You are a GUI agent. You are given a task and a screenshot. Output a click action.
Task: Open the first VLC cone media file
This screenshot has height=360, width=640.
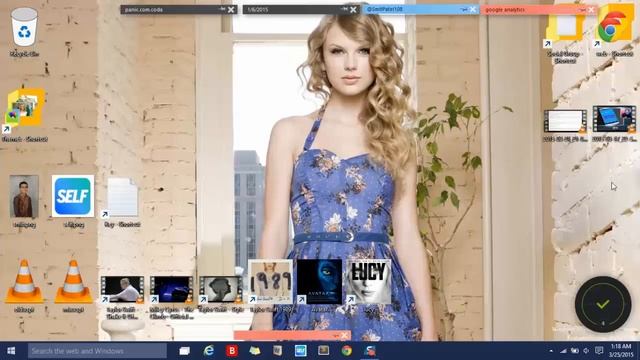tap(24, 282)
